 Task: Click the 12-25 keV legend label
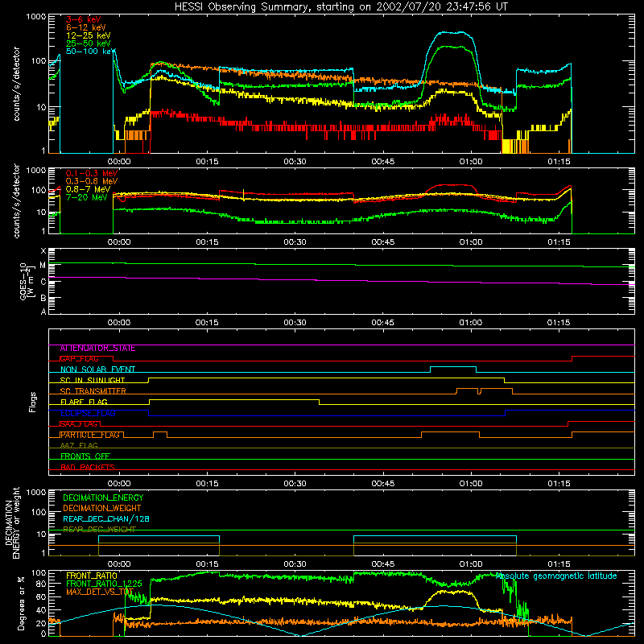[89, 35]
